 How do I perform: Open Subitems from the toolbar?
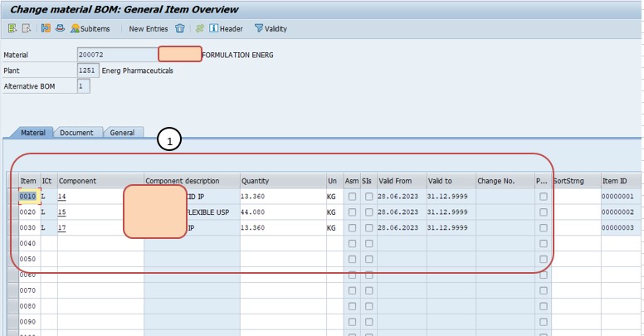point(90,29)
